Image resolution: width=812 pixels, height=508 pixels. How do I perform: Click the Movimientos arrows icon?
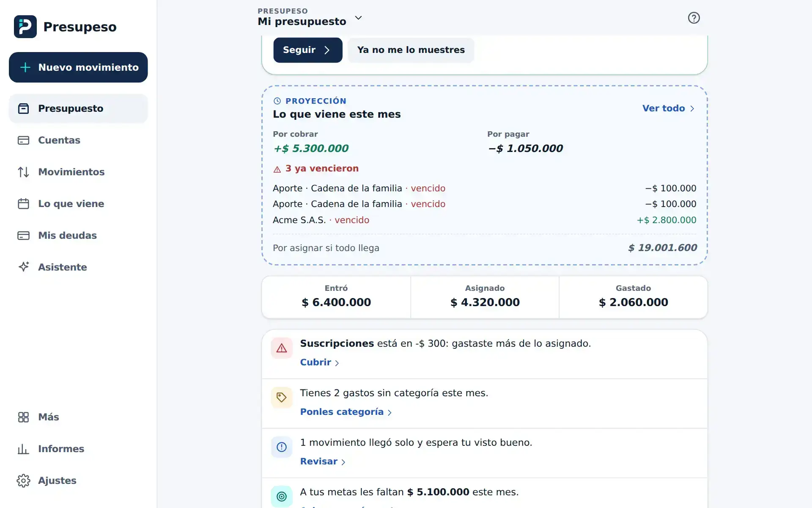23,172
